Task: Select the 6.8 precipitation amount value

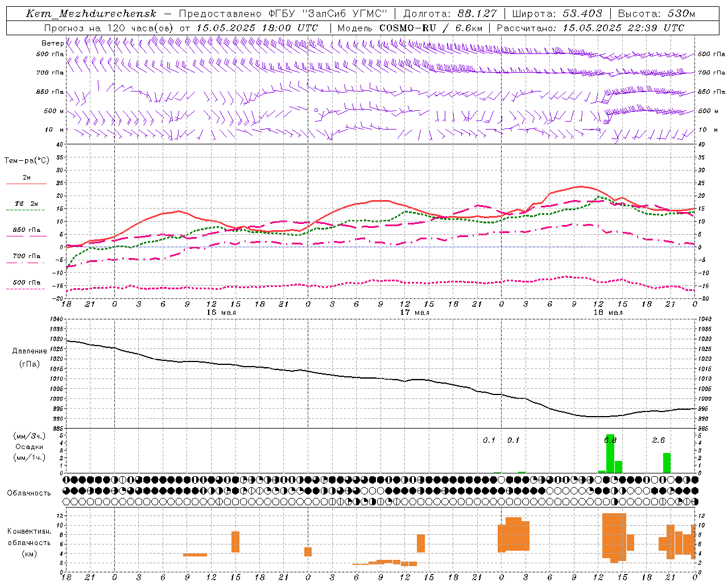Action: (x=610, y=440)
